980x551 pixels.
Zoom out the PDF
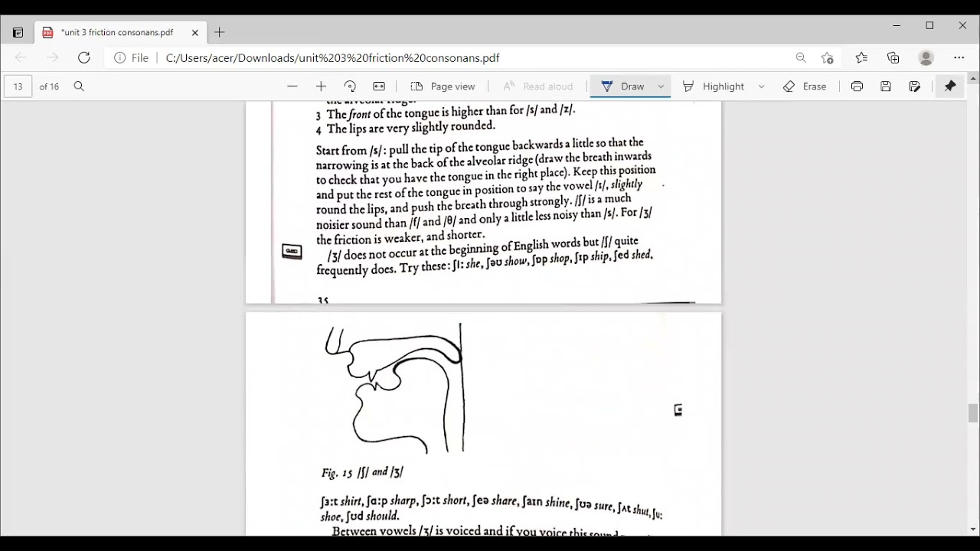coord(292,86)
